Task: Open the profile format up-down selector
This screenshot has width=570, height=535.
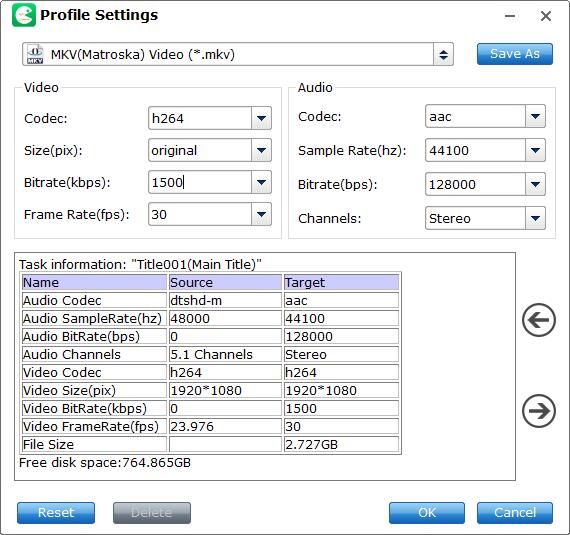Action: point(443,55)
